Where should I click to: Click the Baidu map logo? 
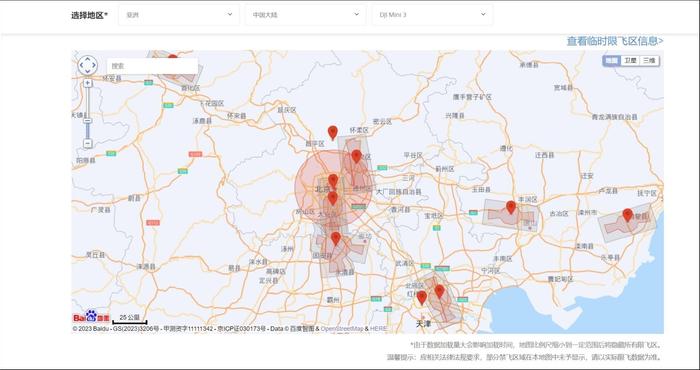click(x=91, y=316)
